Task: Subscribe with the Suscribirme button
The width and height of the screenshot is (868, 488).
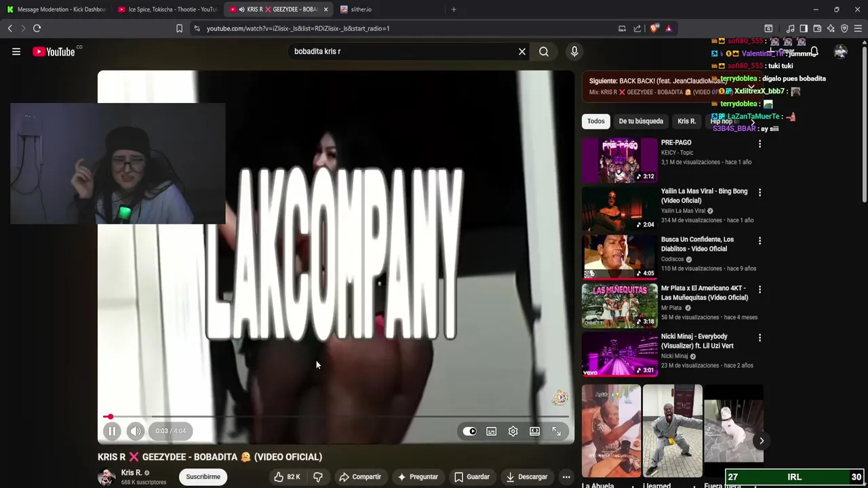Action: (203, 477)
